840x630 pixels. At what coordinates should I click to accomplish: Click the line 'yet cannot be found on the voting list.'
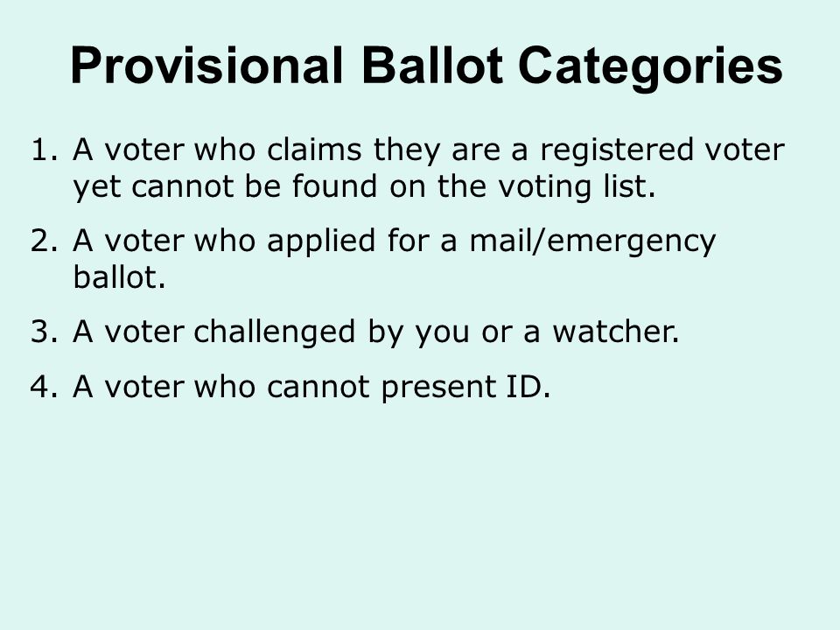364,187
